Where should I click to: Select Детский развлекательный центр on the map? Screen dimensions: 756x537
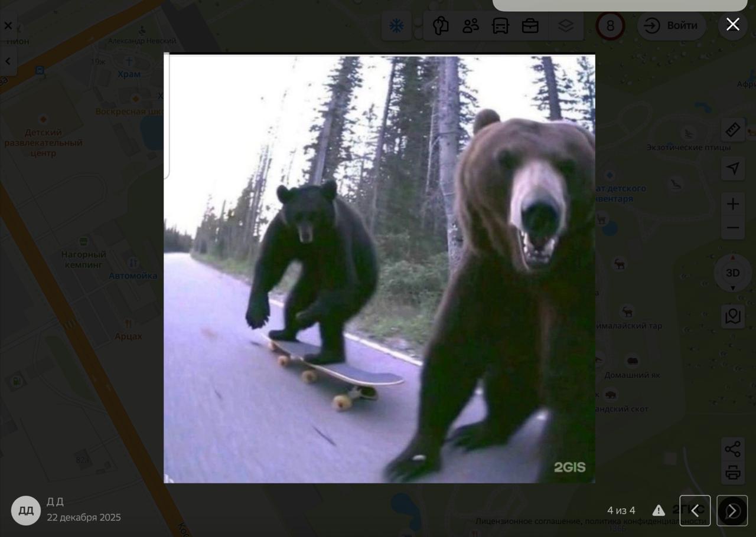[43, 143]
